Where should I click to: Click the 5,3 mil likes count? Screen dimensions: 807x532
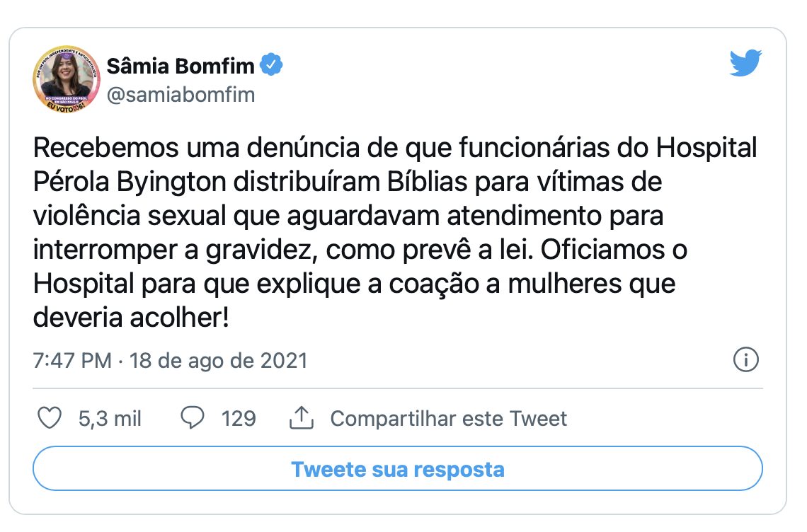110,419
